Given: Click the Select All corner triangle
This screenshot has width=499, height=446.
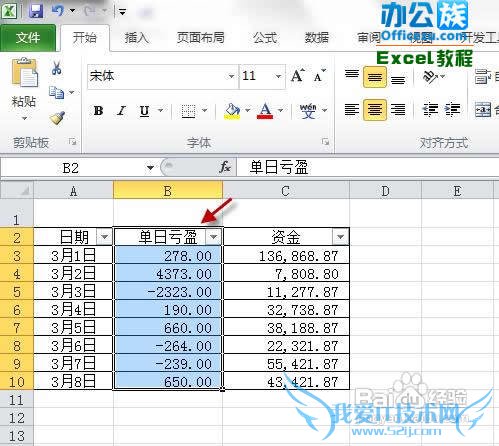Looking at the screenshot, I should (17, 190).
